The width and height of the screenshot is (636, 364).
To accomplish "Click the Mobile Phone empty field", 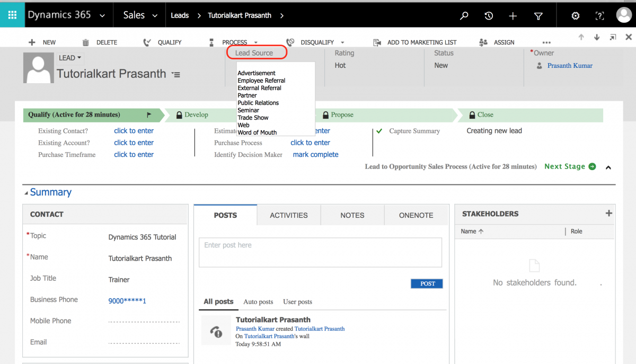I will [144, 321].
